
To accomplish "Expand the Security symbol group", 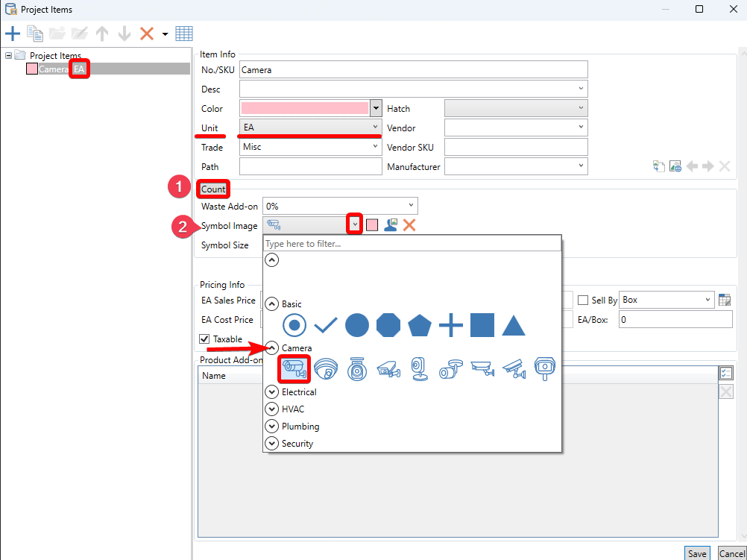I will (x=271, y=443).
